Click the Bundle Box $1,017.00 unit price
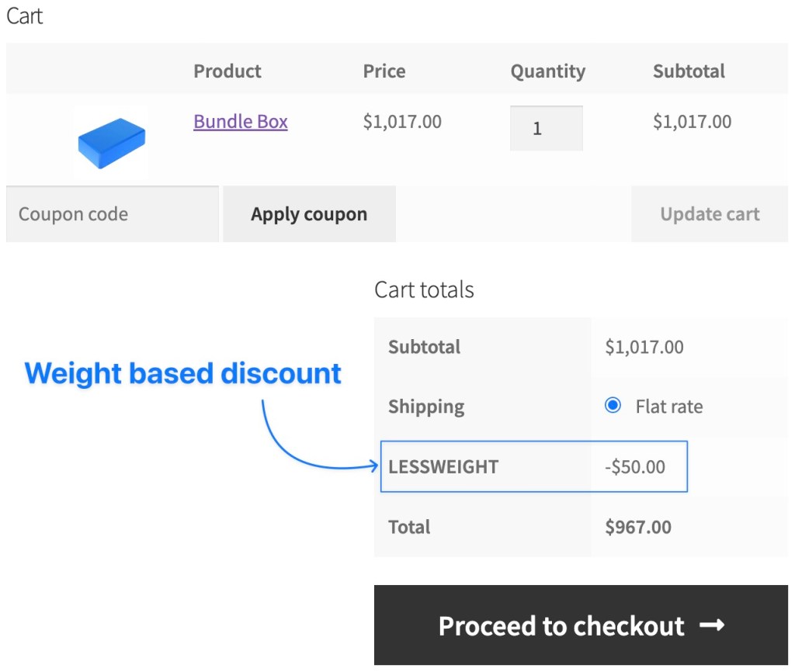Screen dimensions: 795x672 point(402,122)
